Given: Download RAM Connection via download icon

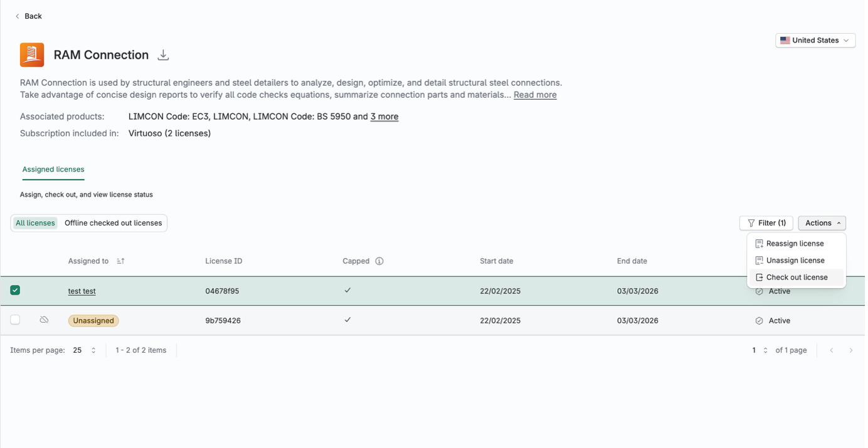Looking at the screenshot, I should (163, 55).
